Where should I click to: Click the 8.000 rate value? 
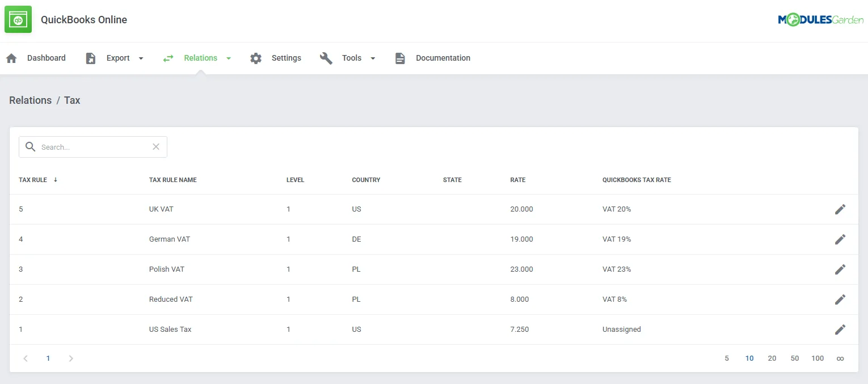click(x=520, y=299)
